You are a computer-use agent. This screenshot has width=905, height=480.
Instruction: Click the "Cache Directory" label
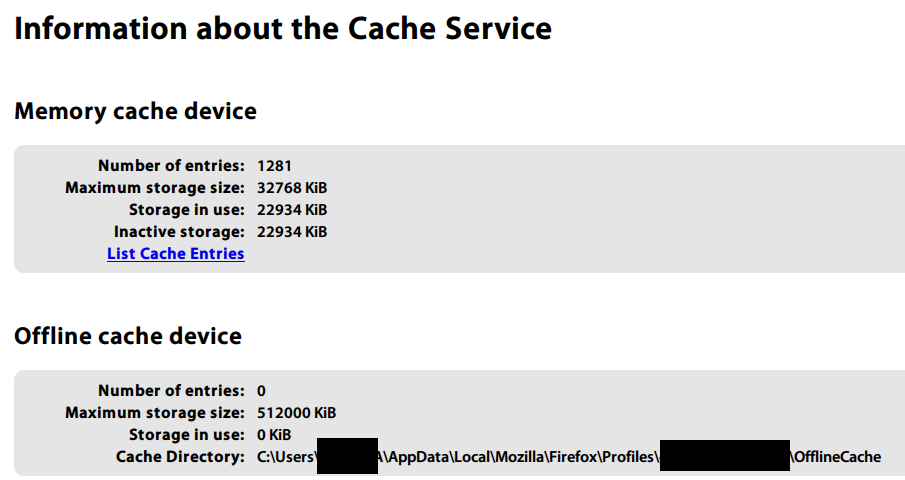click(180, 457)
